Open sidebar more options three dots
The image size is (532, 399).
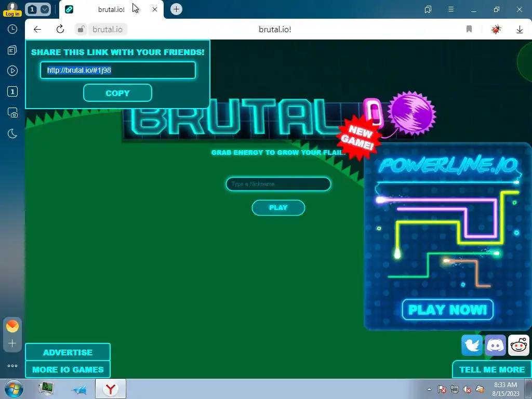12,366
